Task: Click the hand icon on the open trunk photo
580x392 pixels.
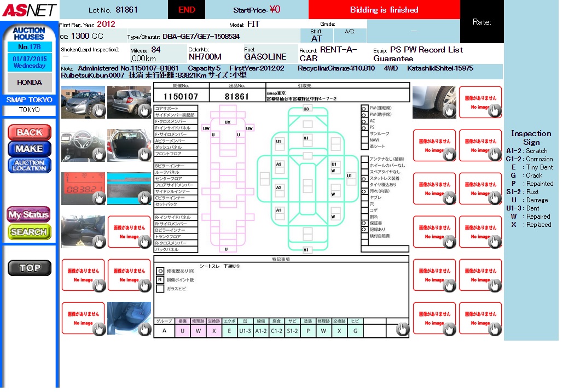Action: [x=144, y=154]
